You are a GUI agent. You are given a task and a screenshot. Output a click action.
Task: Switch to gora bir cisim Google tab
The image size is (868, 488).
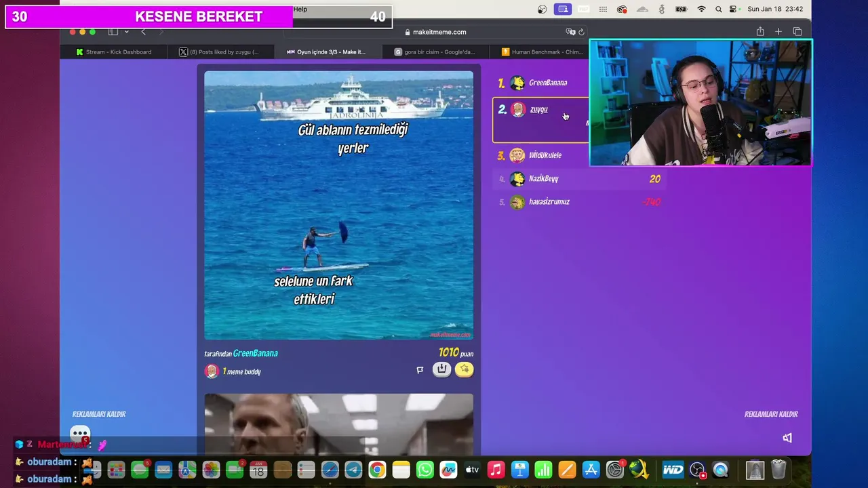[x=434, y=52]
